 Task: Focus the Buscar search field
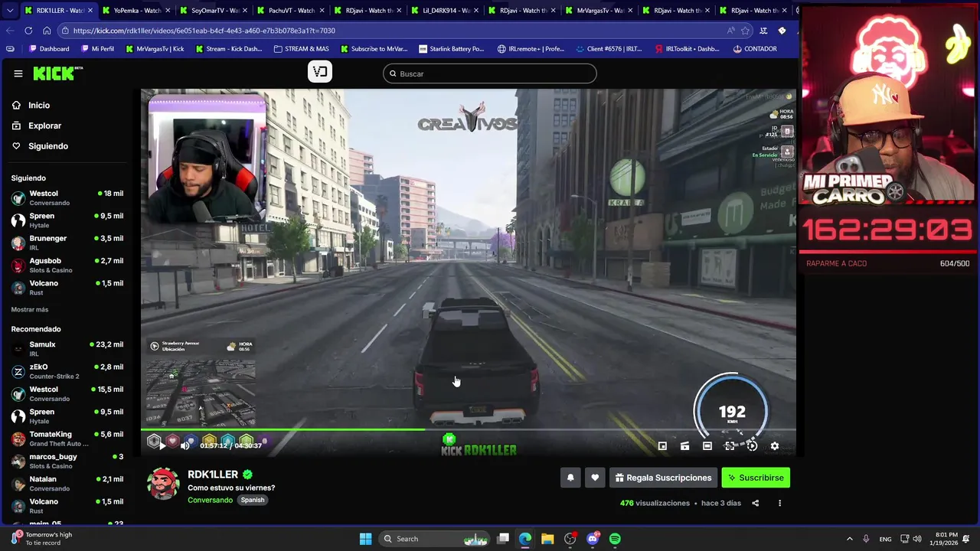(x=490, y=73)
